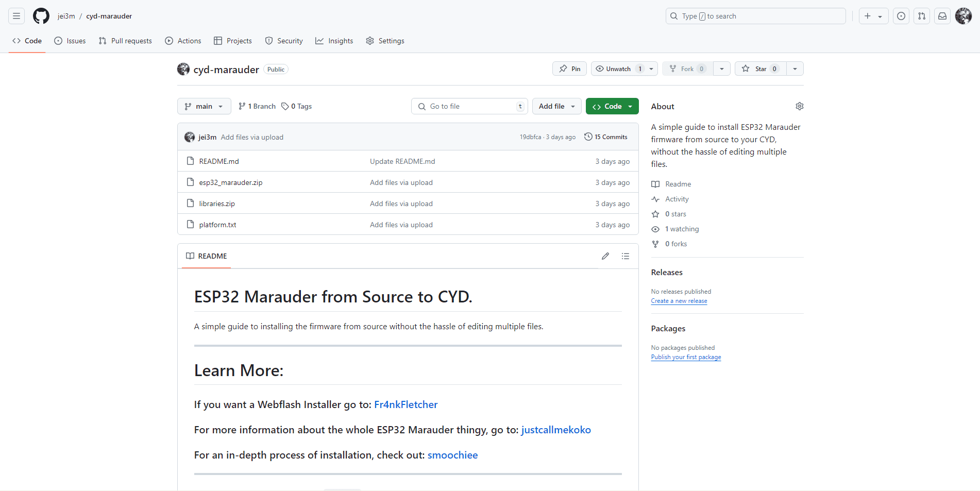980x491 pixels.
Task: Open the notifications inbox icon
Action: (x=942, y=16)
